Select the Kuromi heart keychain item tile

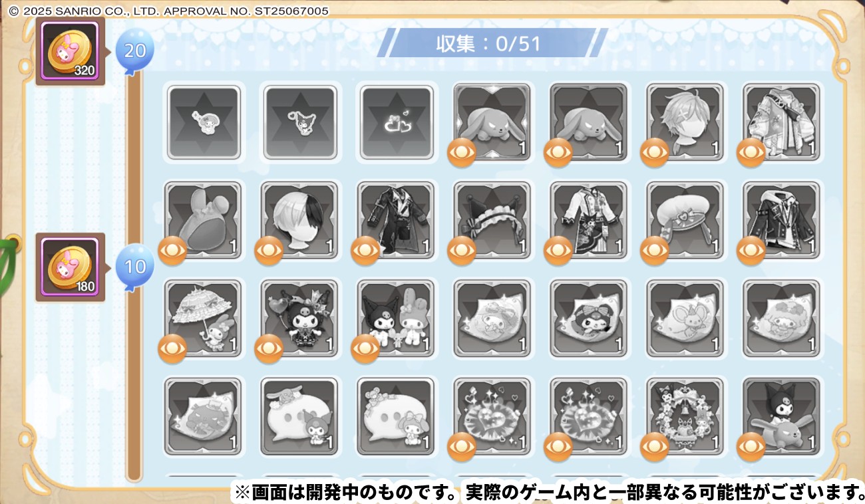pyautogui.click(x=300, y=122)
